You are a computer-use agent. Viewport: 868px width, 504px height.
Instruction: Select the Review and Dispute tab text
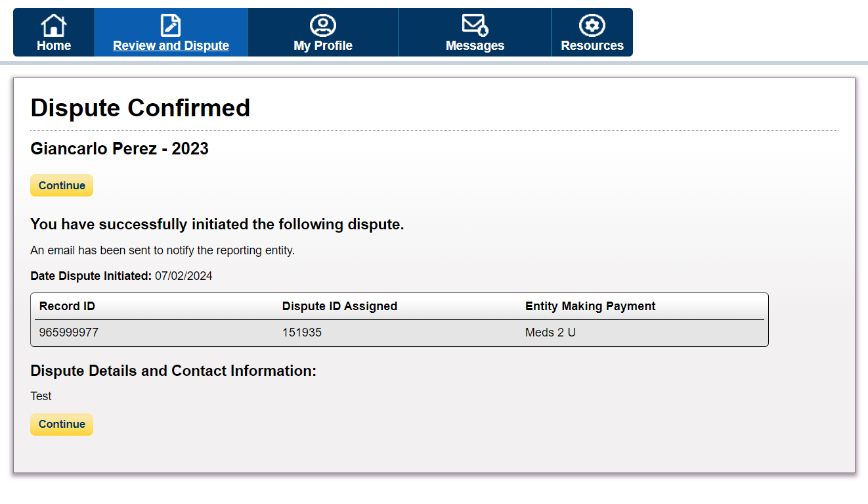(171, 46)
